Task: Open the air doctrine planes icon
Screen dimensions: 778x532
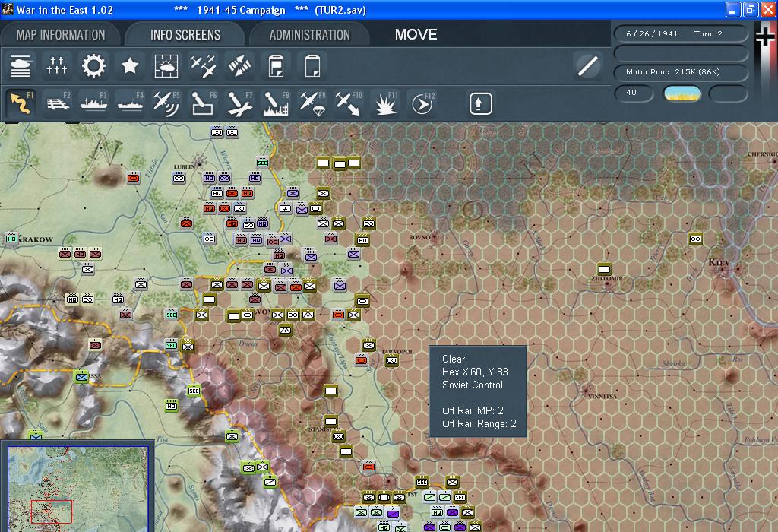Action: (x=202, y=65)
